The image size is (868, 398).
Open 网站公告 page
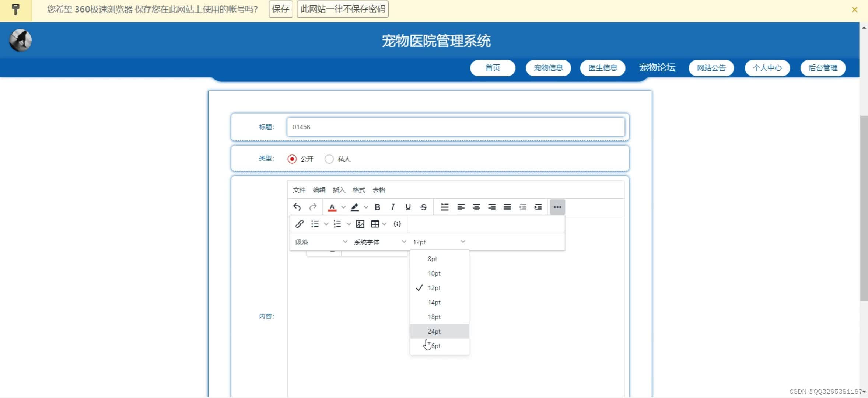click(711, 68)
